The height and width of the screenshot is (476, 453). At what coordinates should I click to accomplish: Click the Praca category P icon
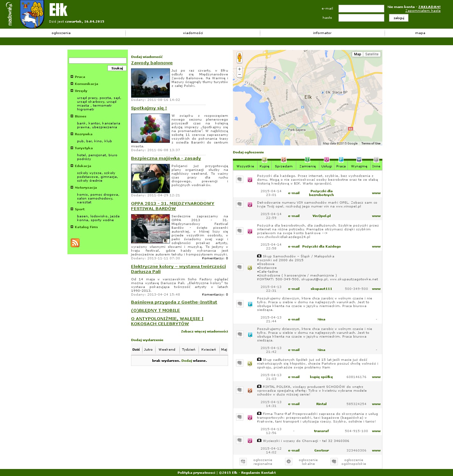(x=341, y=159)
